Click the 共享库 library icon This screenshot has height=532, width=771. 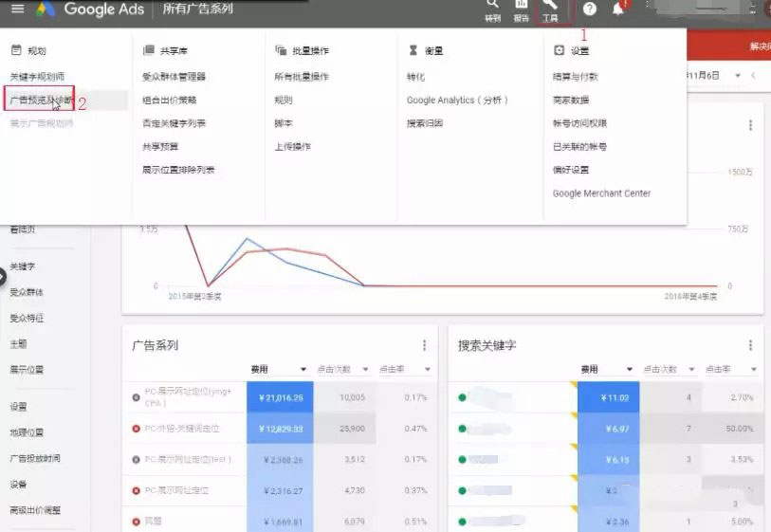pos(149,50)
